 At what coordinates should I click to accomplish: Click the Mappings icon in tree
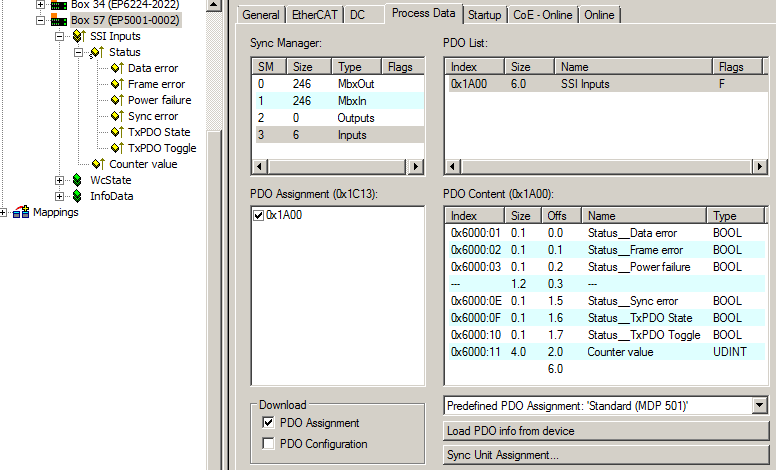(x=21, y=212)
